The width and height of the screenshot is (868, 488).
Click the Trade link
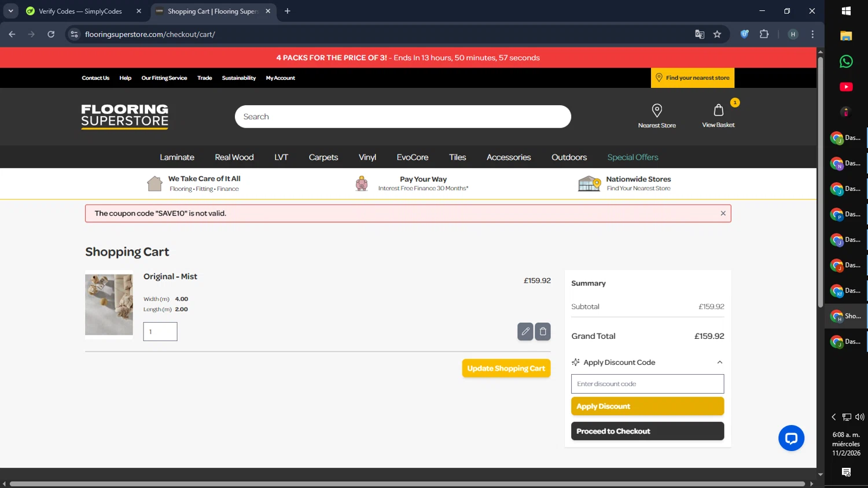[x=205, y=78]
